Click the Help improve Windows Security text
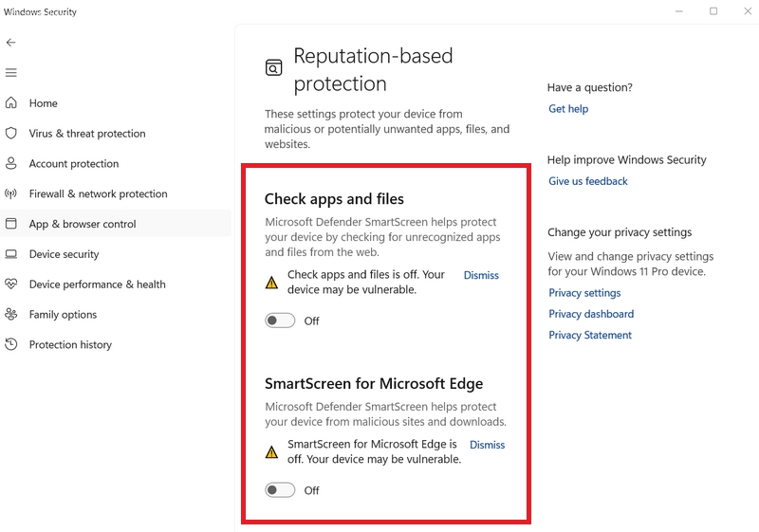Image resolution: width=759 pixels, height=532 pixels. tap(627, 160)
